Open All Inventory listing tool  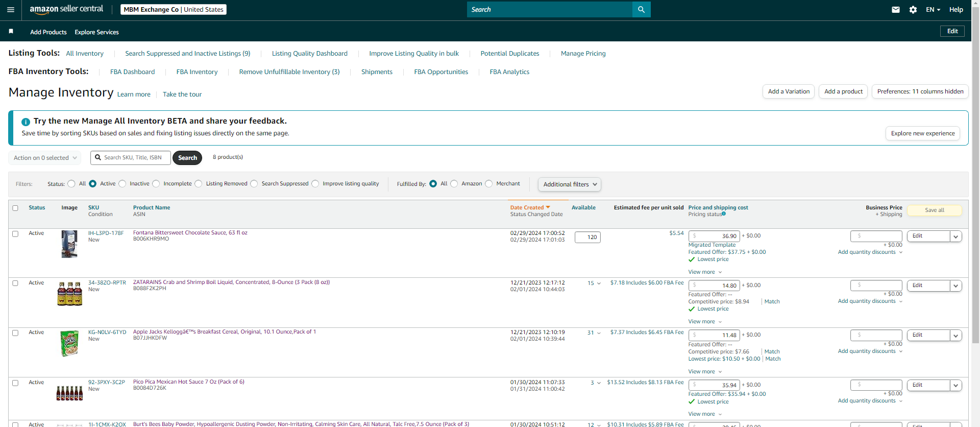85,54
